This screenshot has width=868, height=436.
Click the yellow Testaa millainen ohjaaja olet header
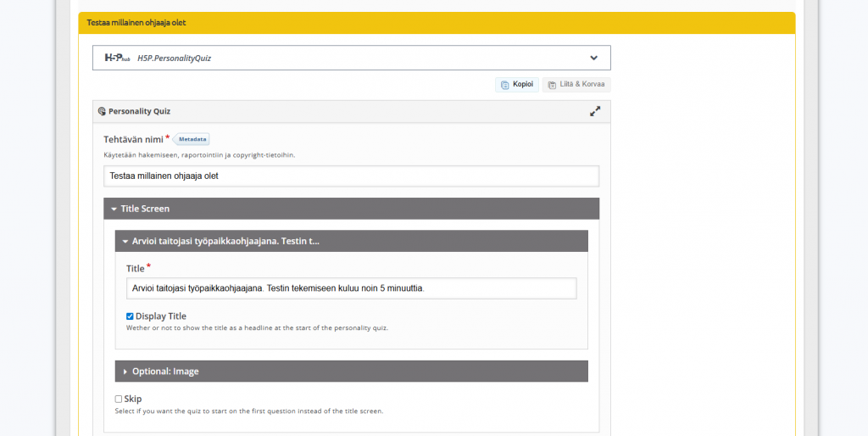pyautogui.click(x=437, y=23)
